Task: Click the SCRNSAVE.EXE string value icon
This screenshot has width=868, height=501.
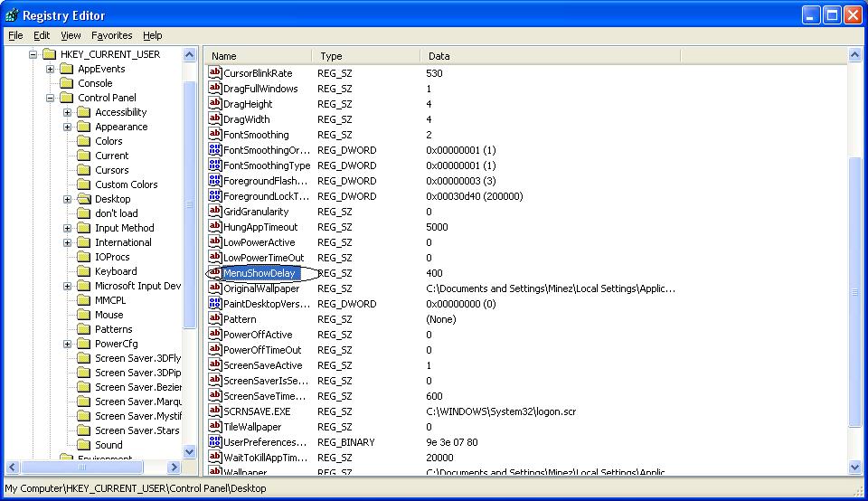Action: pos(215,411)
